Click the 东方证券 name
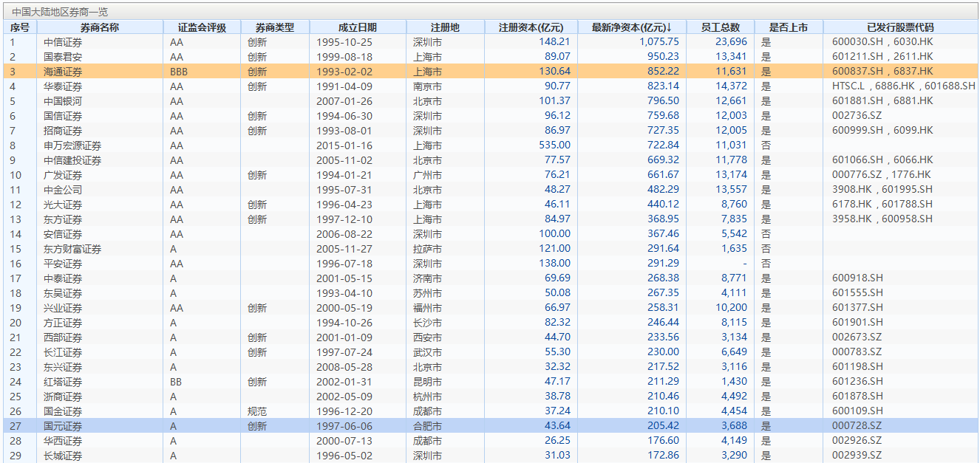Viewport: 980px width, 463px height. pyautogui.click(x=63, y=219)
